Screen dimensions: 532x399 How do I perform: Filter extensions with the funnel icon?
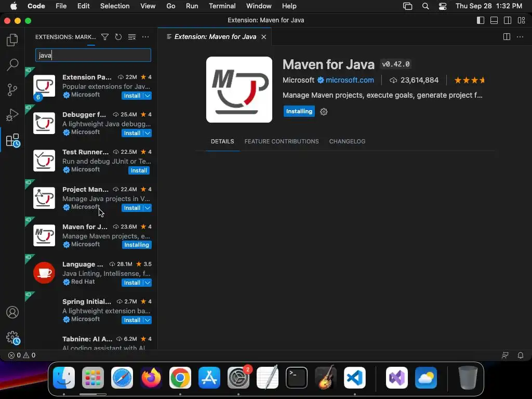click(x=105, y=37)
